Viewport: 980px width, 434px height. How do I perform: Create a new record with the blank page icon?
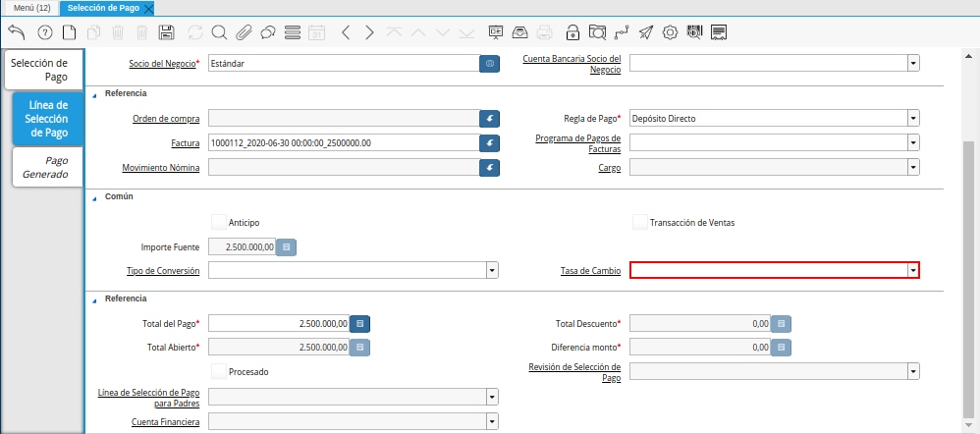point(69,32)
